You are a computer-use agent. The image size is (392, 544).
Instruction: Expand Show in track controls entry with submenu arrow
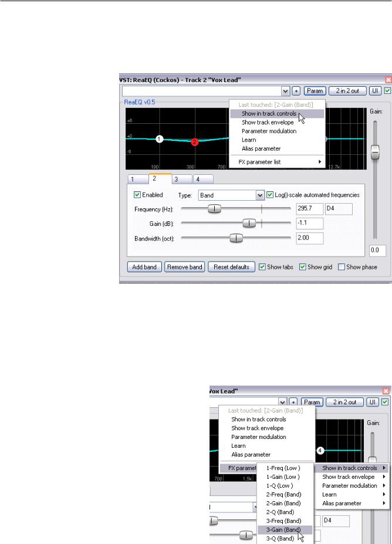[x=352, y=468]
